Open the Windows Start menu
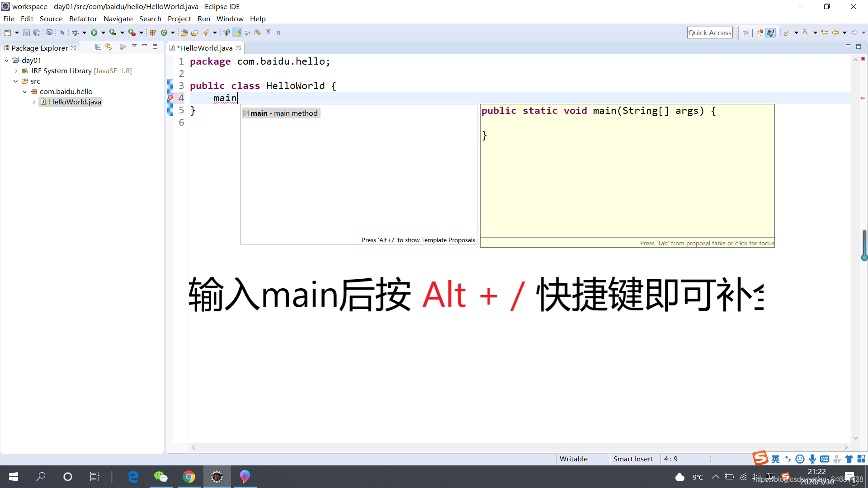Screen dimensions: 868x488 14,477
